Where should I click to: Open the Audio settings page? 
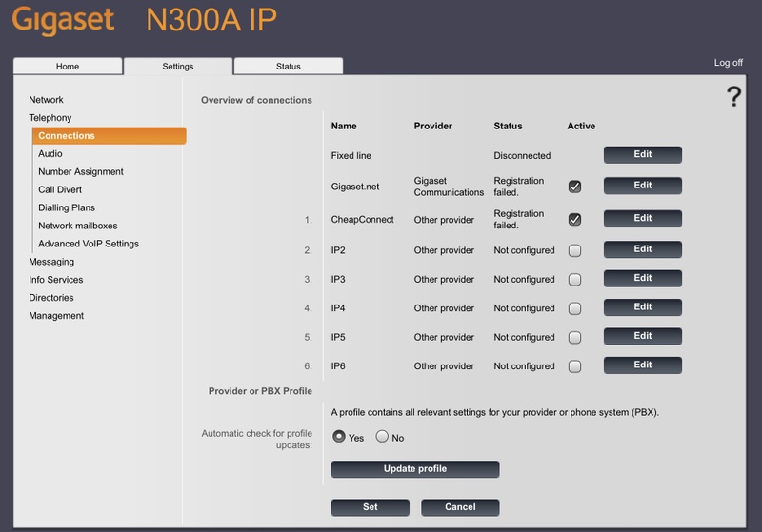click(x=50, y=153)
